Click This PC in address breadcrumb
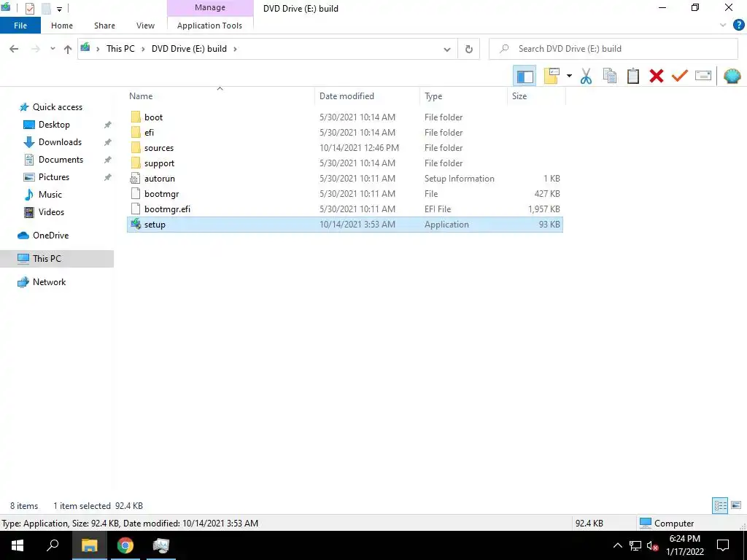 tap(120, 49)
